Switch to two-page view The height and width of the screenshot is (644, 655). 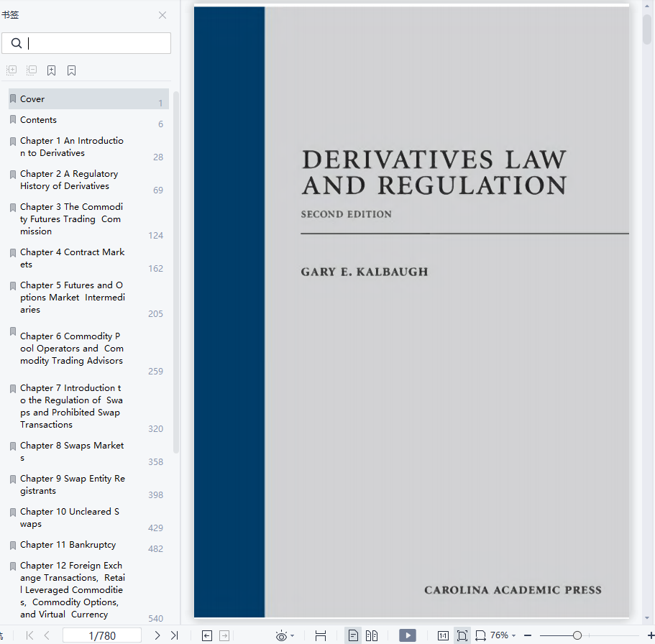pos(372,635)
